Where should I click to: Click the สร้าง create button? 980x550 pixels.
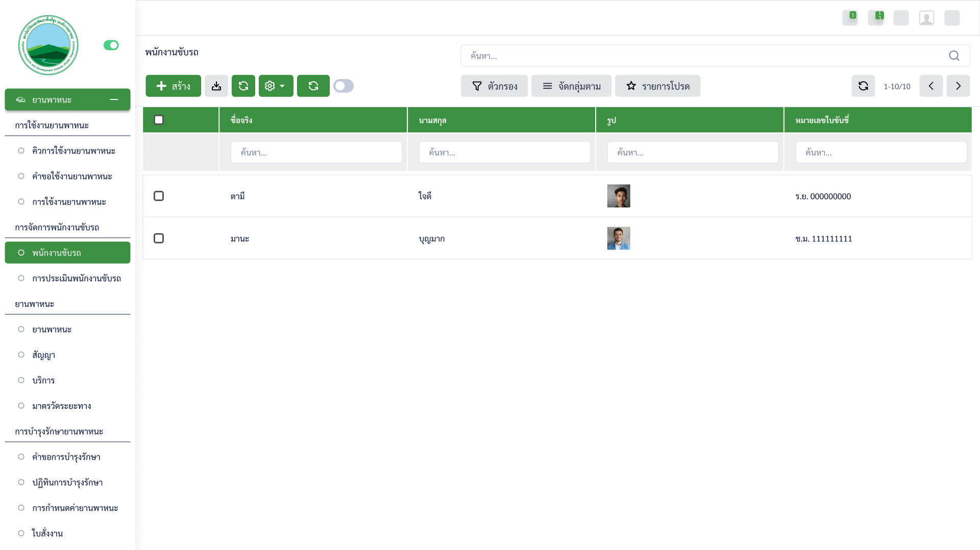(173, 86)
